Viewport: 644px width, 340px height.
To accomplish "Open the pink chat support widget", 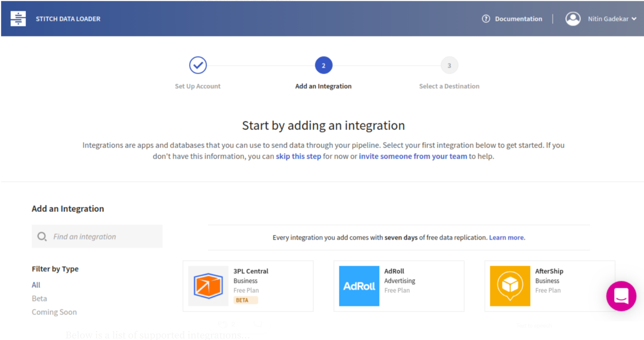I will [621, 296].
